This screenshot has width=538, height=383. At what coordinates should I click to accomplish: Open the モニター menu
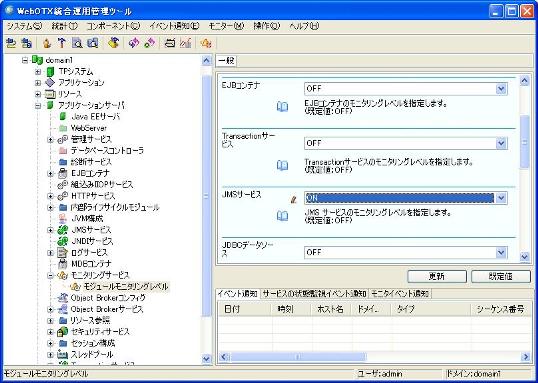[226, 26]
